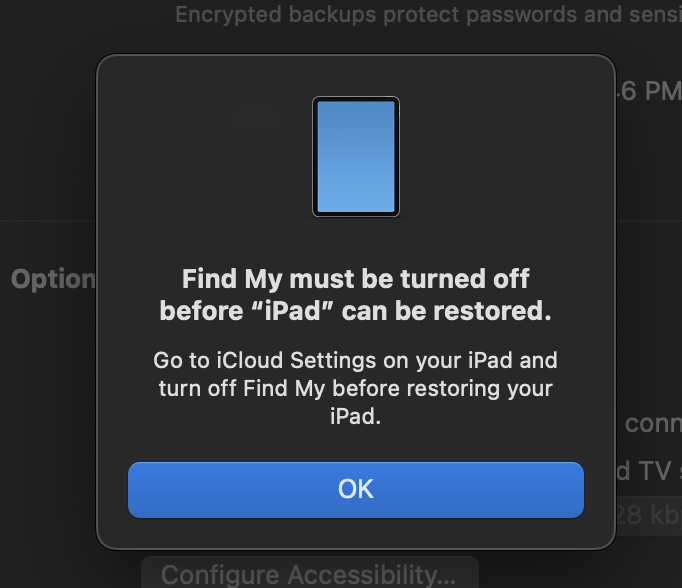Viewport: 682px width, 588px height.
Task: Click dialog margin beneath the OK button
Action: pyautogui.click(x=355, y=533)
